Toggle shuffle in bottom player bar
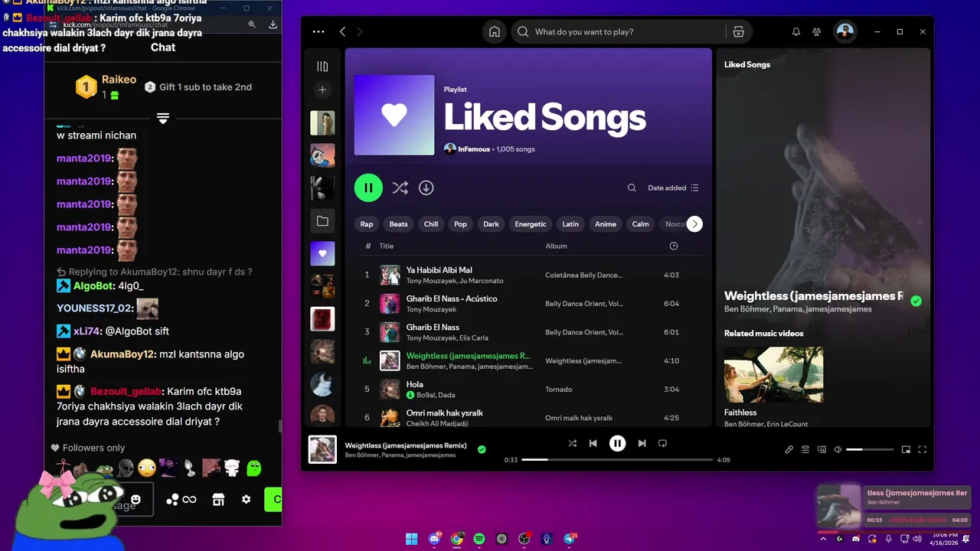This screenshot has width=980, height=551. click(573, 443)
